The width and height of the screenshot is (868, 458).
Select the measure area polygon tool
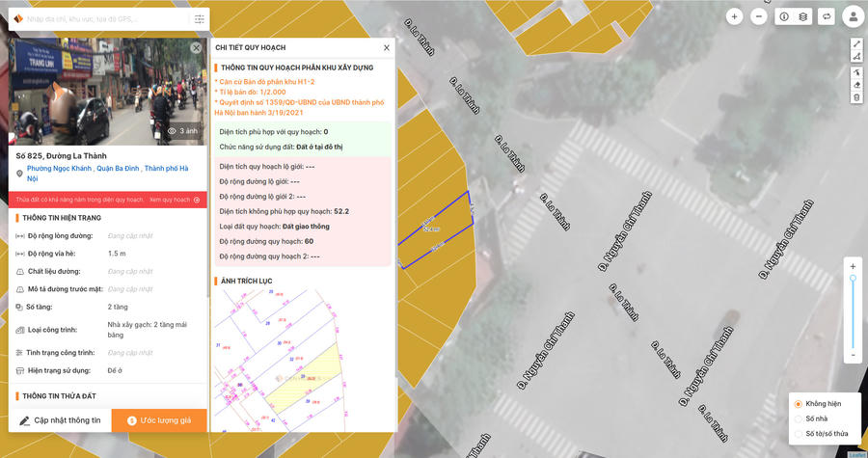pyautogui.click(x=856, y=57)
